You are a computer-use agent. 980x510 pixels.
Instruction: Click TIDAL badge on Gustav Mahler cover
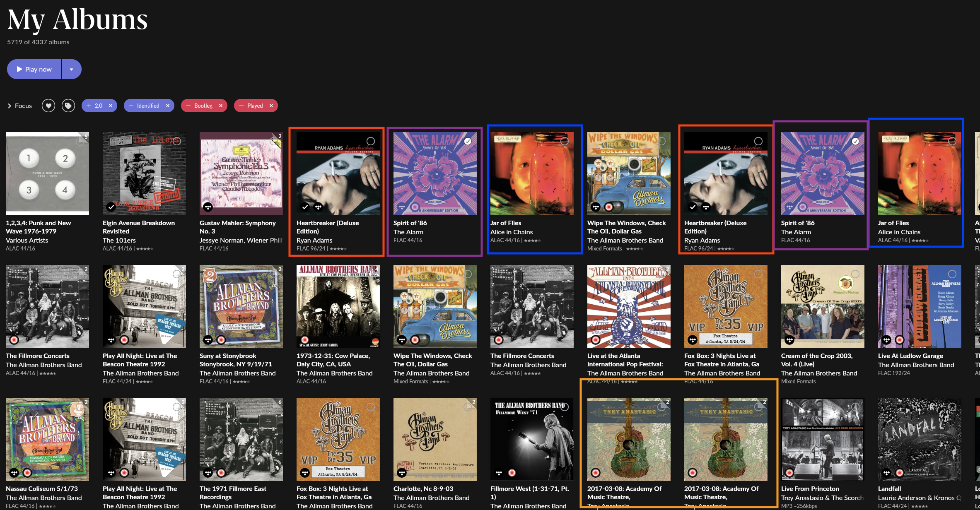(x=208, y=207)
